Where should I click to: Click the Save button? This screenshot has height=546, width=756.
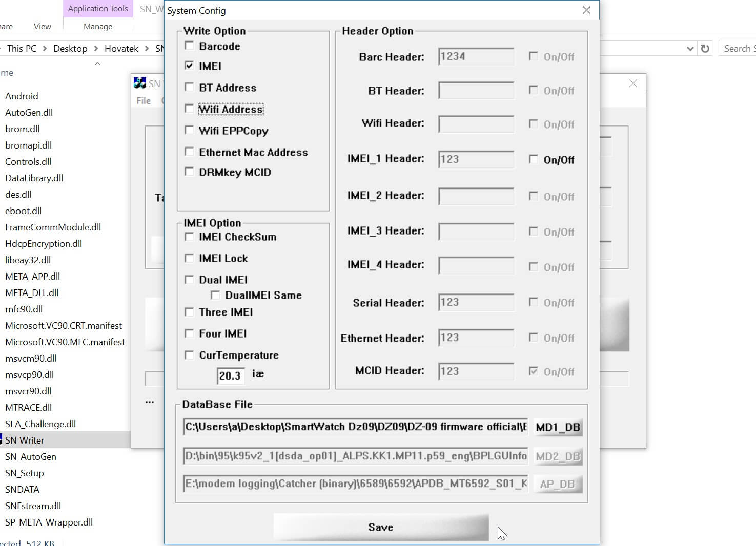(380, 527)
